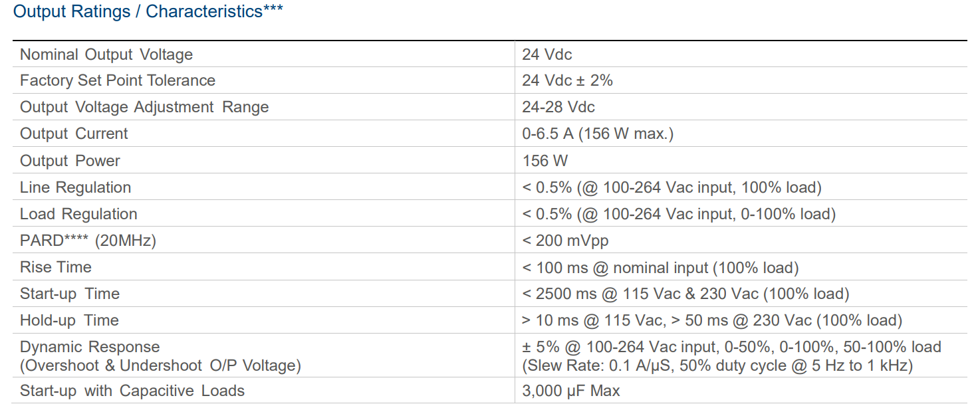Click the "Output Current" row label
Viewport: 980px width, 408px height.
[x=74, y=134]
